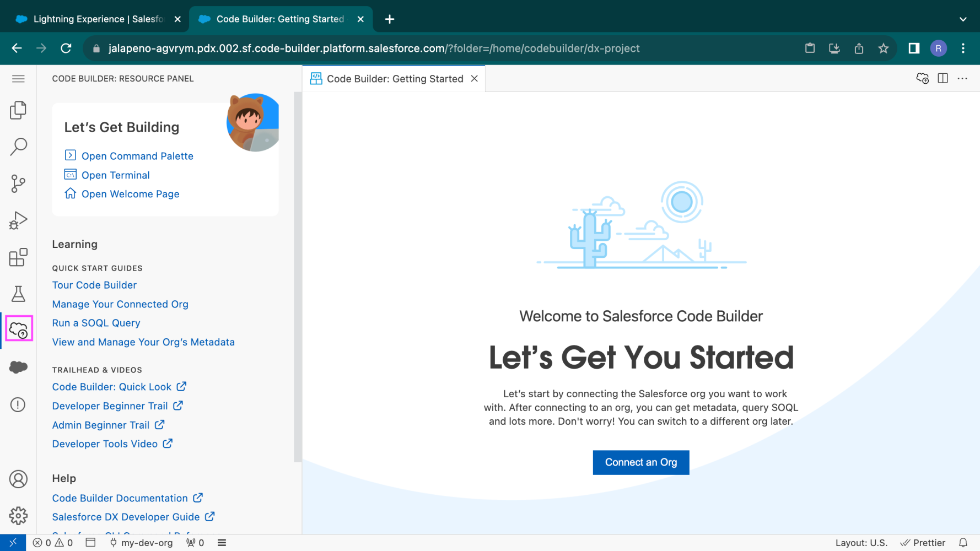Open Developer Beginner Trail link

coord(117,406)
